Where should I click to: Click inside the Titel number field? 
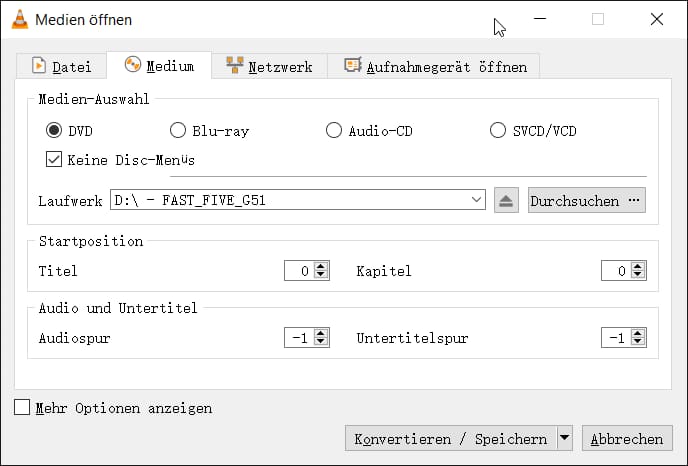coord(299,271)
